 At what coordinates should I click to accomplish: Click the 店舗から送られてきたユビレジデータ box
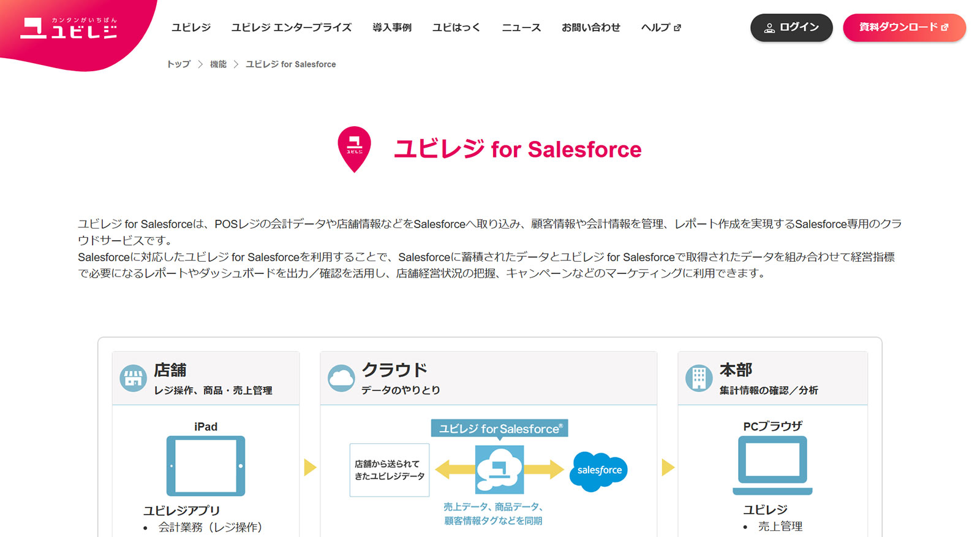(390, 470)
